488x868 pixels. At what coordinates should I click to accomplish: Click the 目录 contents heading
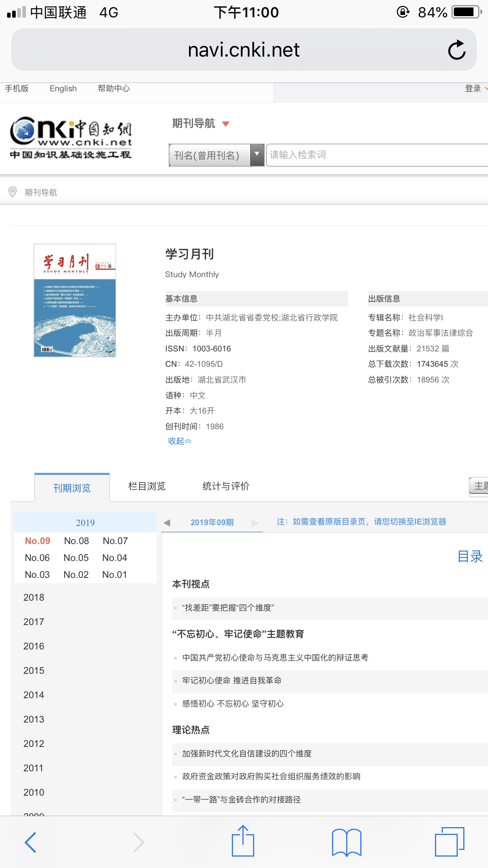(x=470, y=557)
